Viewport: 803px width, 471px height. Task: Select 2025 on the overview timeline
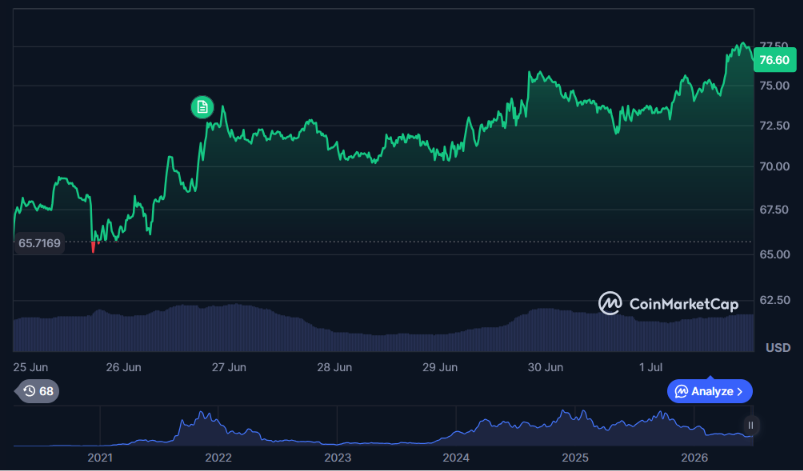click(x=575, y=457)
